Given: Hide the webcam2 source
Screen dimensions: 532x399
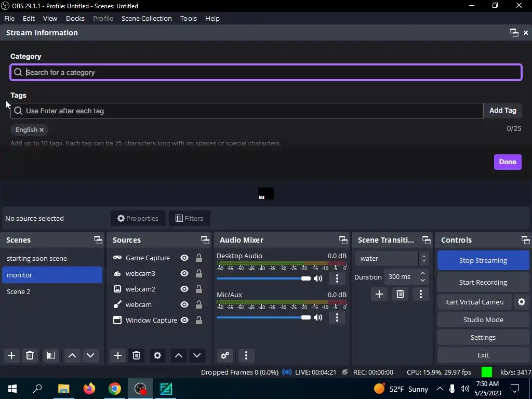Looking at the screenshot, I should (x=184, y=289).
